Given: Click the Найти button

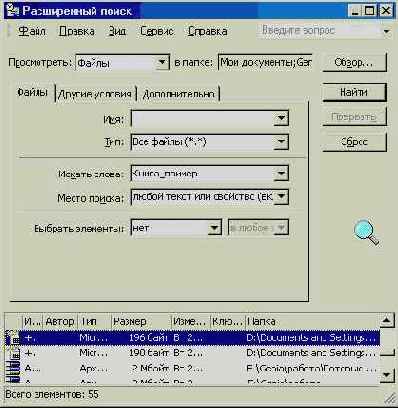Looking at the screenshot, I should pos(354,92).
